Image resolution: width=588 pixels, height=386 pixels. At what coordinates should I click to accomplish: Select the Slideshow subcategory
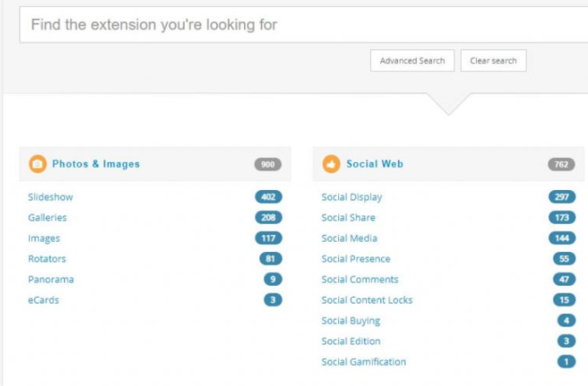point(50,197)
